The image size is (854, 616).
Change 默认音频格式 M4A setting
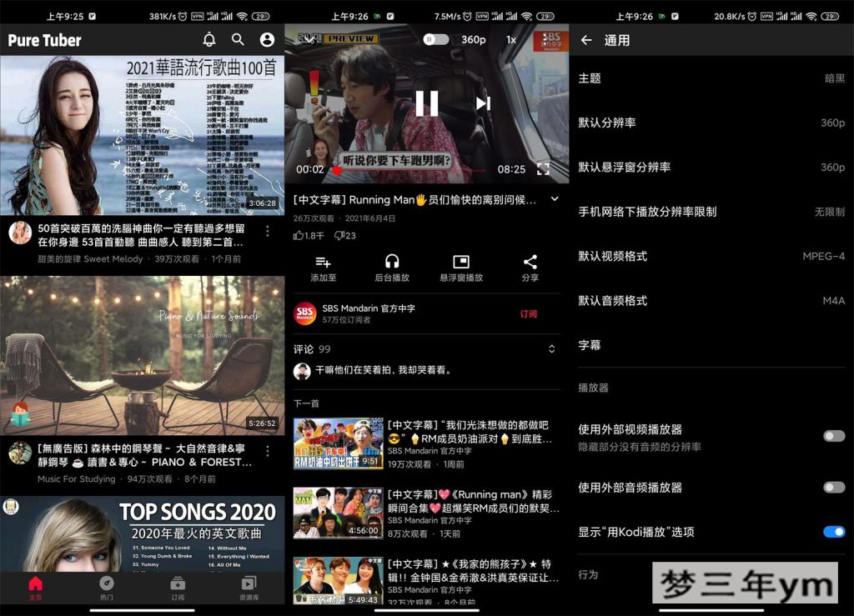coord(711,300)
